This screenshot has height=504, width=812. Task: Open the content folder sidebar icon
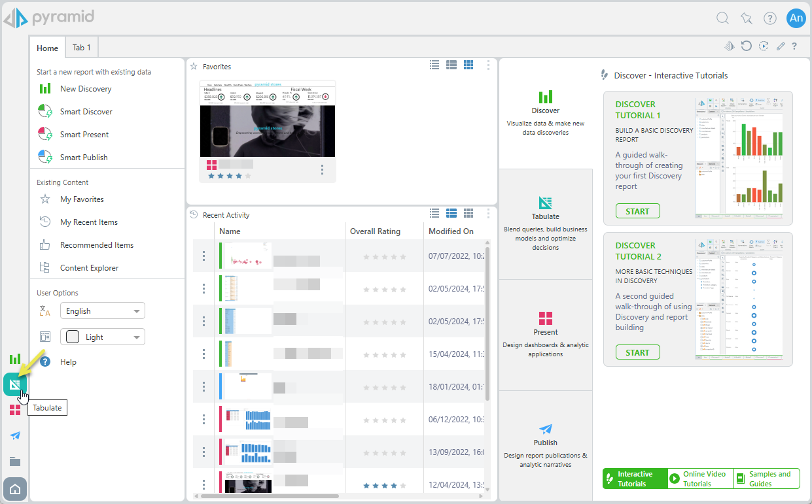tap(15, 462)
